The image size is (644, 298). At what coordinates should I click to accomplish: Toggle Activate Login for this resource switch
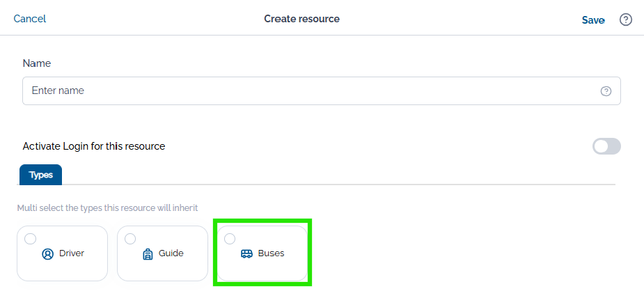(x=606, y=146)
